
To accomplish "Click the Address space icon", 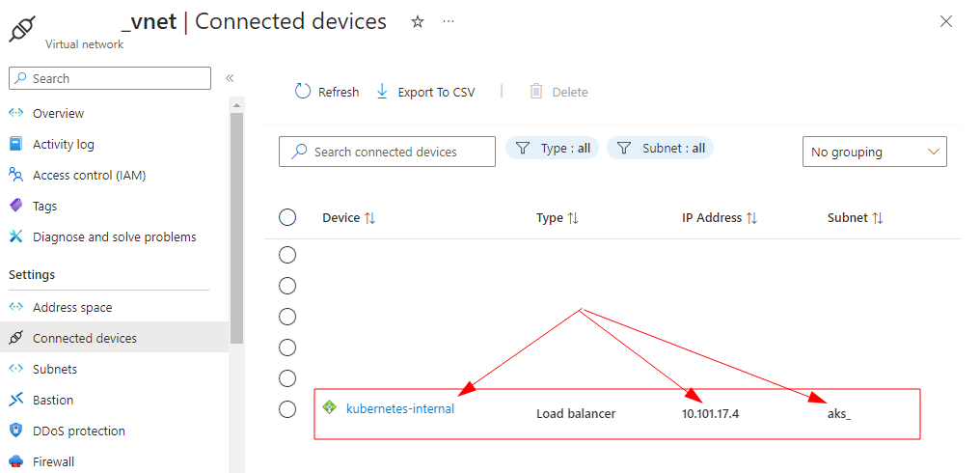I will pos(15,307).
